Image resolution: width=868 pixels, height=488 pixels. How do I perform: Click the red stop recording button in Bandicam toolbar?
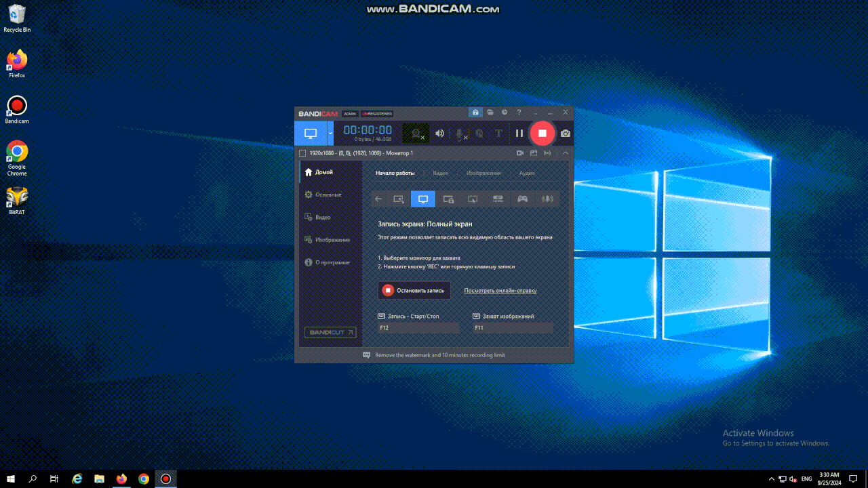point(542,134)
